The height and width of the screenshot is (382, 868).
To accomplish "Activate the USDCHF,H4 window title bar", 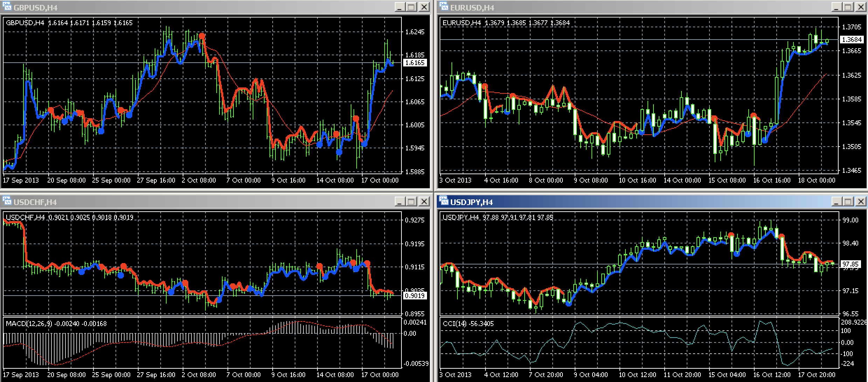I will (x=210, y=201).
